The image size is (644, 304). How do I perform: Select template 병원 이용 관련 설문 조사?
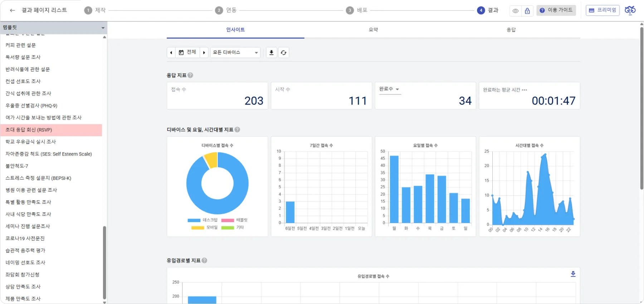51,190
